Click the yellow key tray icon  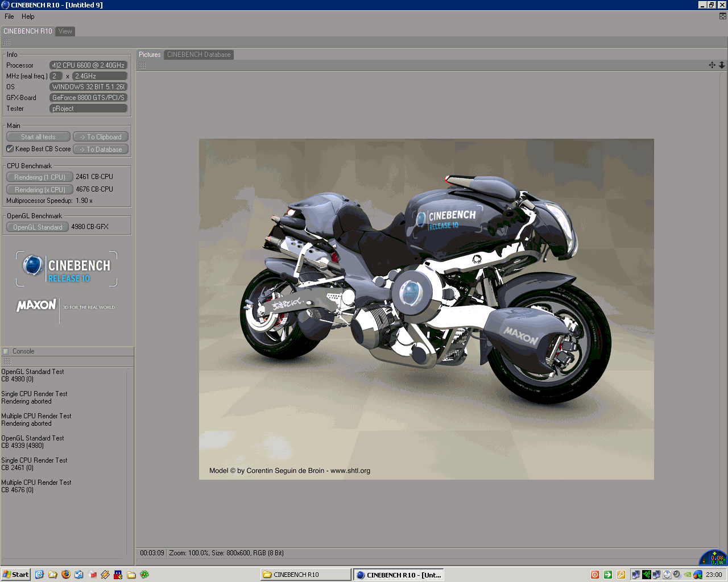pos(621,575)
